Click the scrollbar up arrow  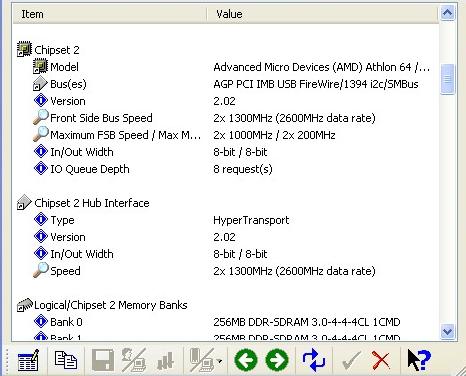click(x=447, y=13)
